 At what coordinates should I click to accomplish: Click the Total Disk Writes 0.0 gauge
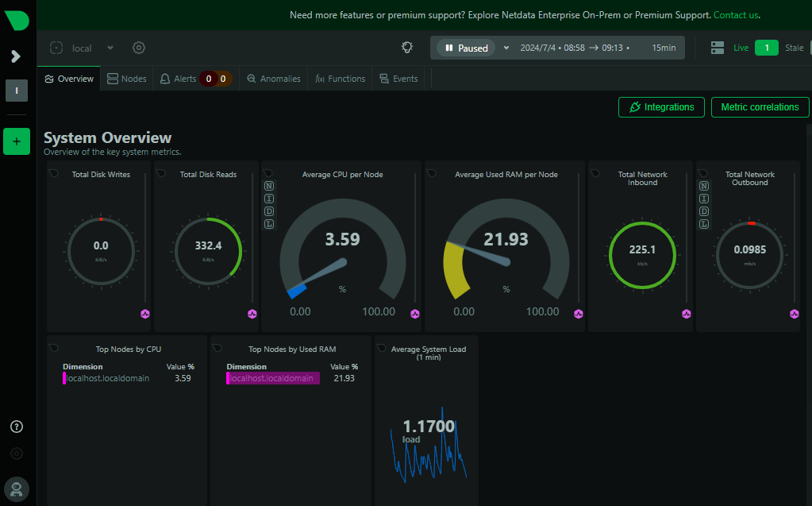(x=101, y=252)
